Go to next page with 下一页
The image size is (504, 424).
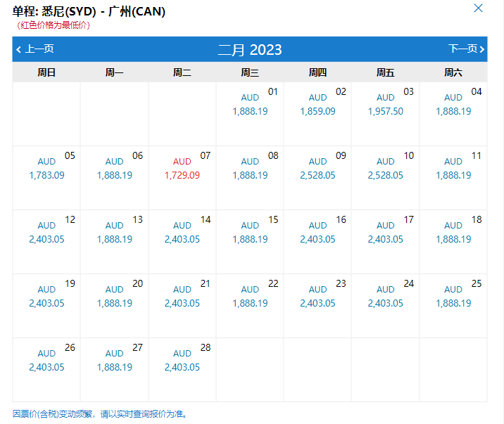[x=467, y=49]
